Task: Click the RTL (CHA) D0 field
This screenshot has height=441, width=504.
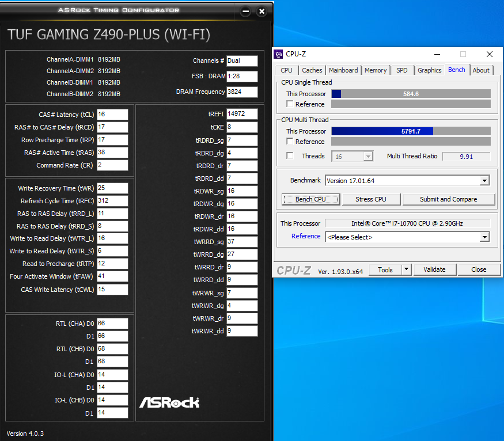Action: pos(112,324)
